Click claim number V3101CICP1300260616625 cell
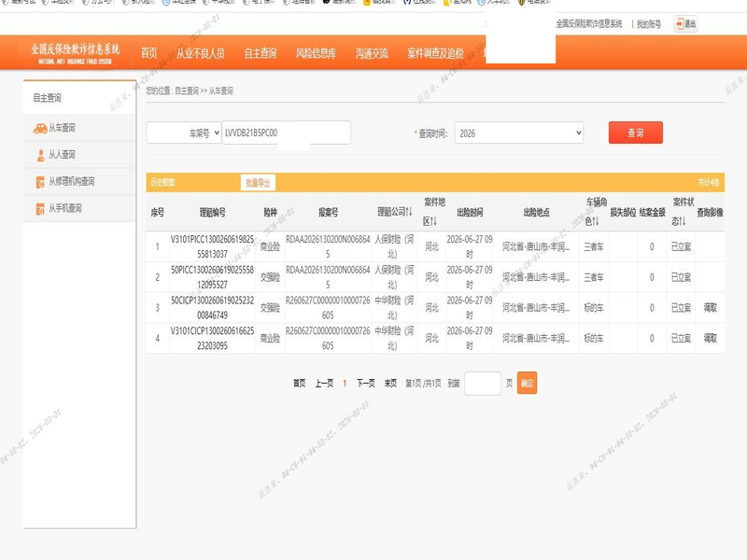 [x=213, y=338]
